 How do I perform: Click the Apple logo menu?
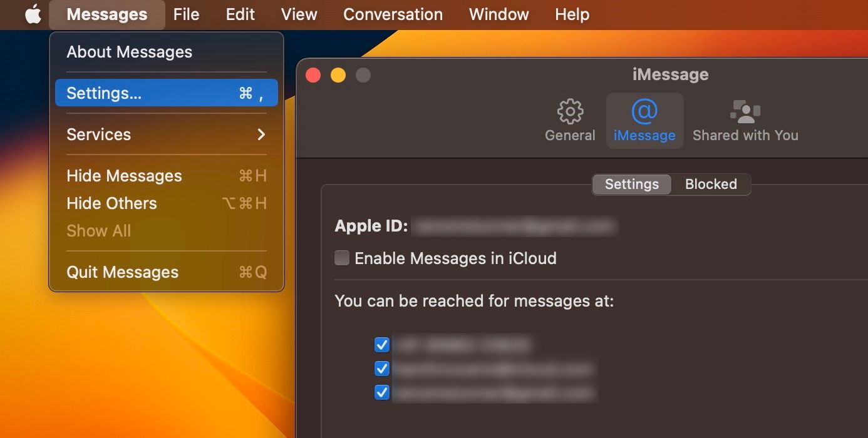[x=33, y=14]
